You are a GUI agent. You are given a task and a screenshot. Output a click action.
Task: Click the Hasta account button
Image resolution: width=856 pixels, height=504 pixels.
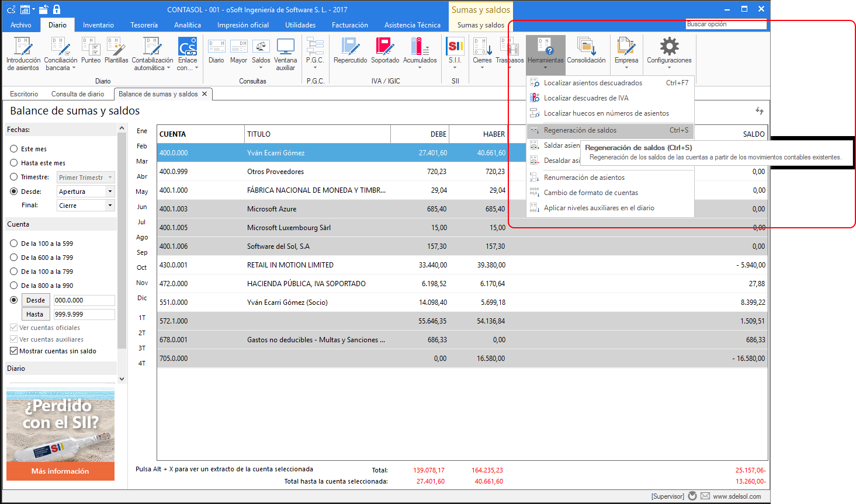[x=36, y=314]
